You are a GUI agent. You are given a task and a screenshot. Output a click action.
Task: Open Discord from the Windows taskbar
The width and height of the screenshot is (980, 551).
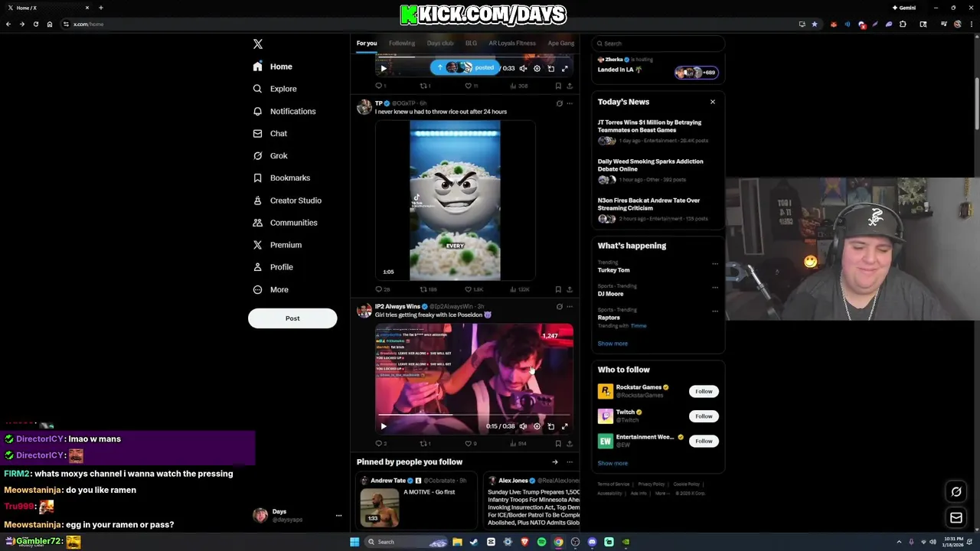tap(592, 542)
